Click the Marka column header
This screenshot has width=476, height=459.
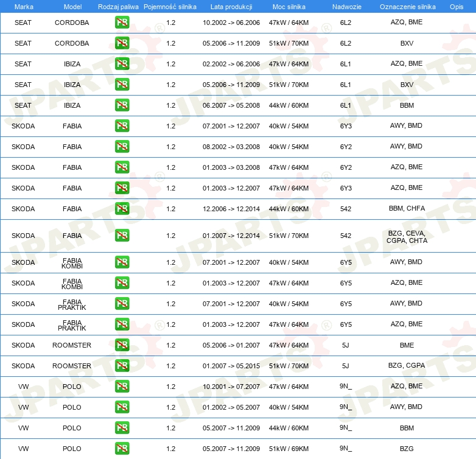pos(24,7)
